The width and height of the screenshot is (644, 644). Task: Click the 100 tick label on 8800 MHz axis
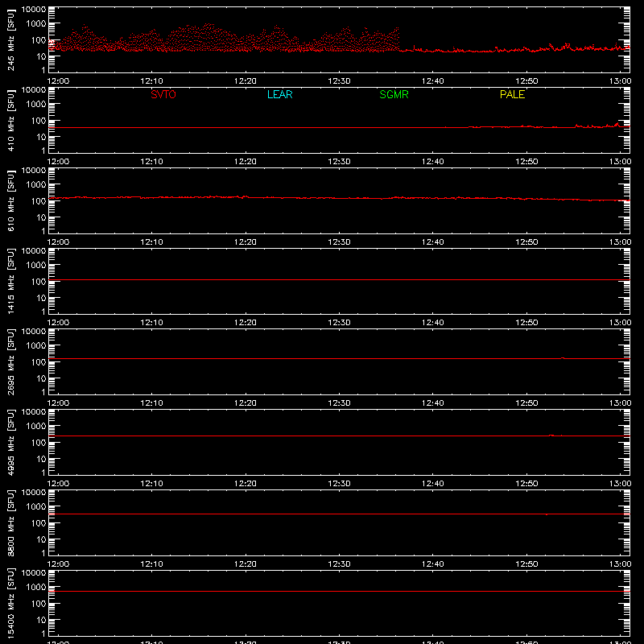click(39, 523)
